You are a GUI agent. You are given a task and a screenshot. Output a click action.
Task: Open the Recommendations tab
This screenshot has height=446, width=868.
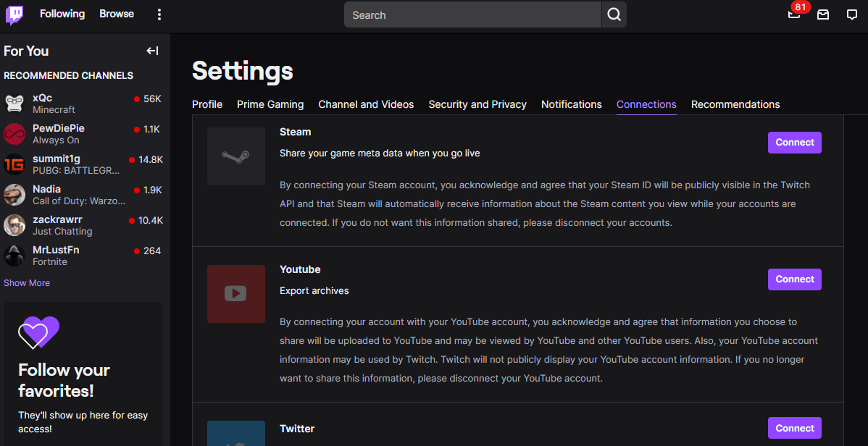click(735, 104)
